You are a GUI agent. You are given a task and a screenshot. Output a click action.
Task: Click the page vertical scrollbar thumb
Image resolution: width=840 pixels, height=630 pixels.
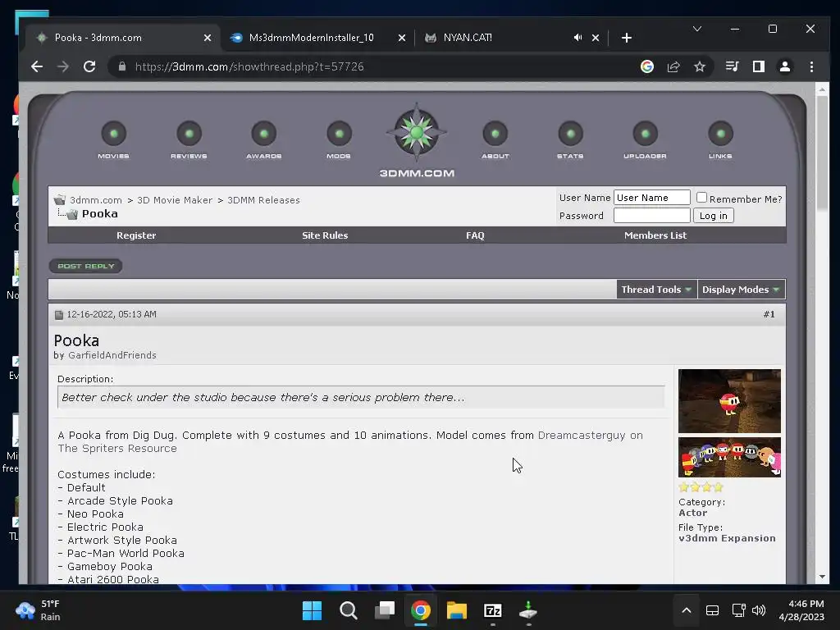[822, 153]
